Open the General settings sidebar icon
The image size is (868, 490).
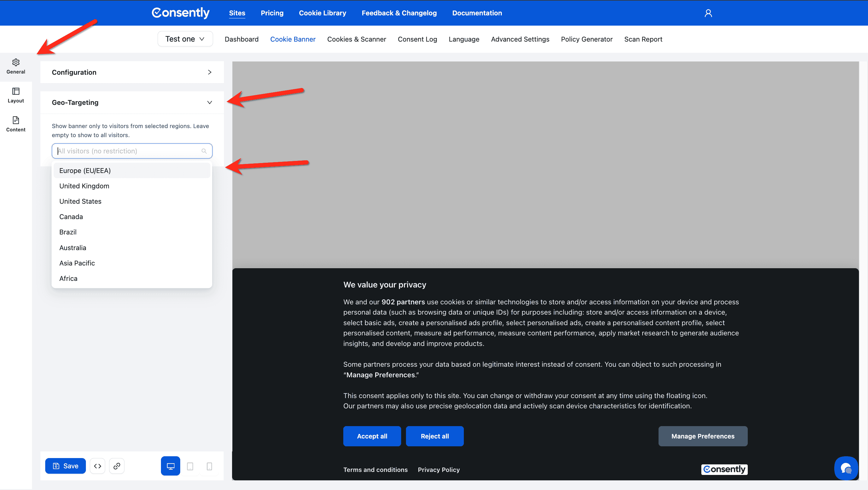coord(15,66)
